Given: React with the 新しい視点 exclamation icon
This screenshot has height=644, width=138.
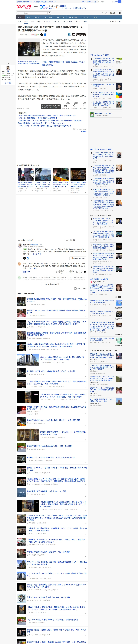Looking at the screenshot, I should 83,106.
